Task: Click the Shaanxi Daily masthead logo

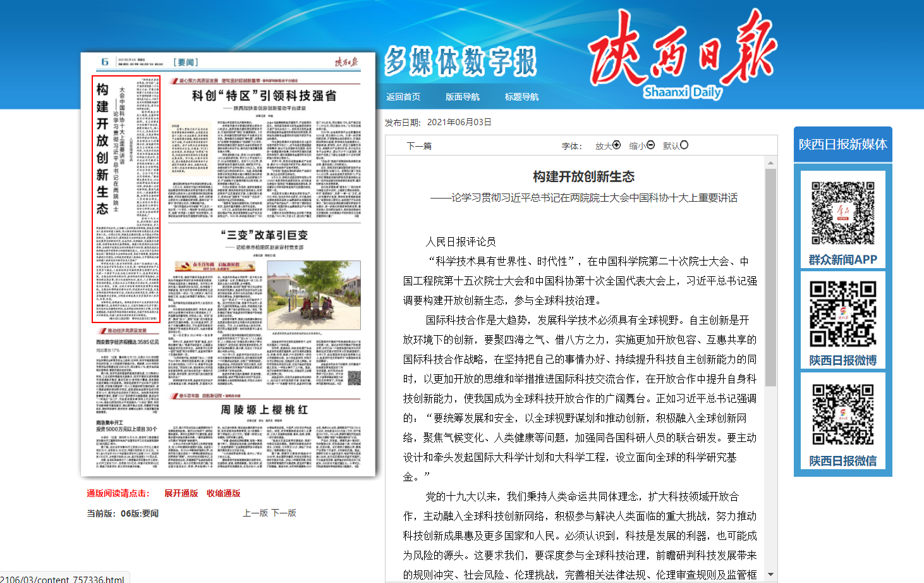Action: coord(683,56)
